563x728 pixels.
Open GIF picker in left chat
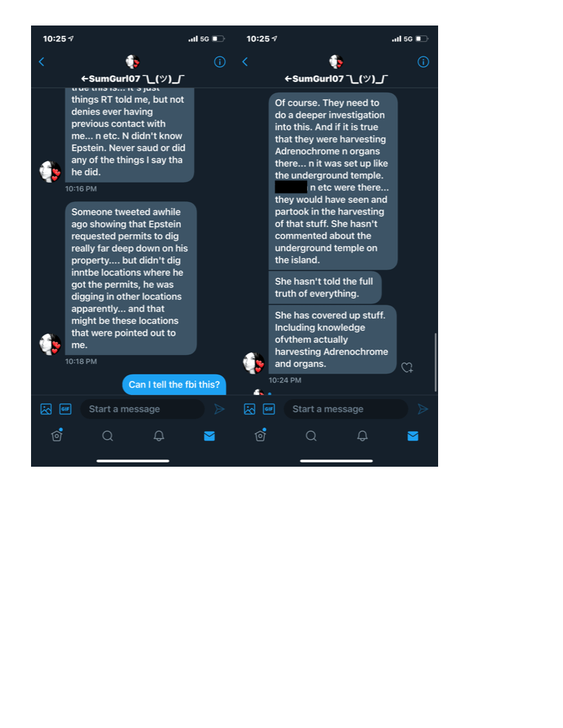coord(66,409)
